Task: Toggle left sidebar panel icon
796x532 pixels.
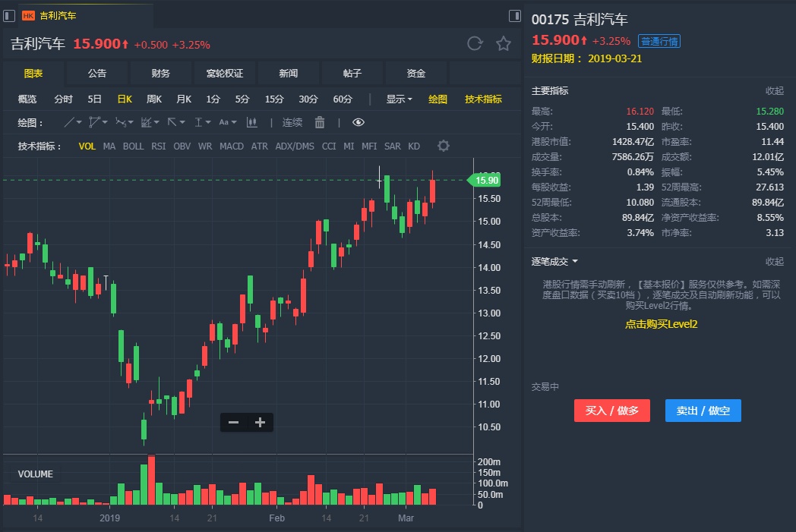Action: (x=8, y=16)
